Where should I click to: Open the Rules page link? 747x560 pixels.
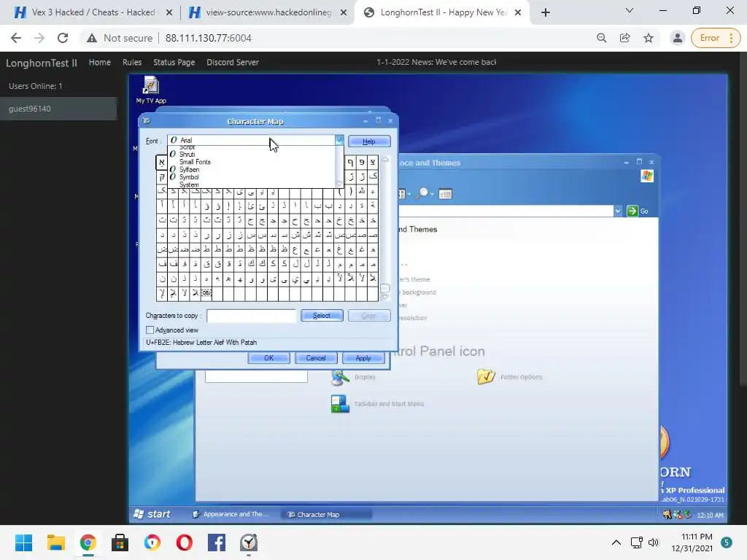tap(132, 63)
